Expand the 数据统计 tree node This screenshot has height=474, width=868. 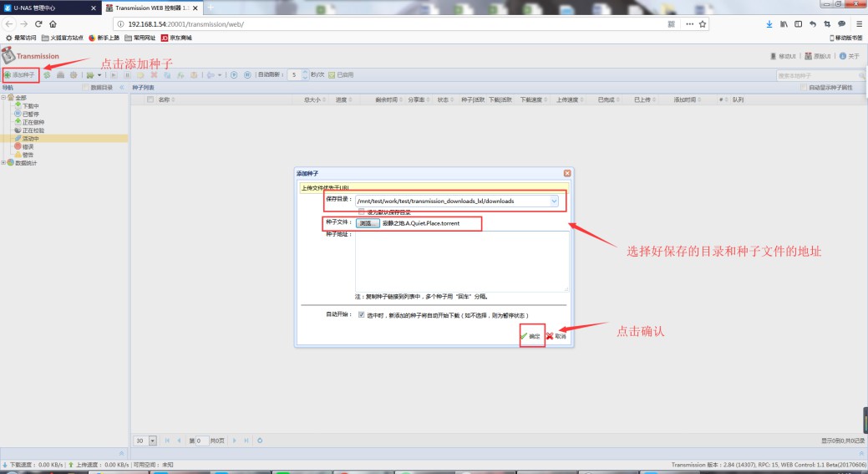[x=4, y=163]
